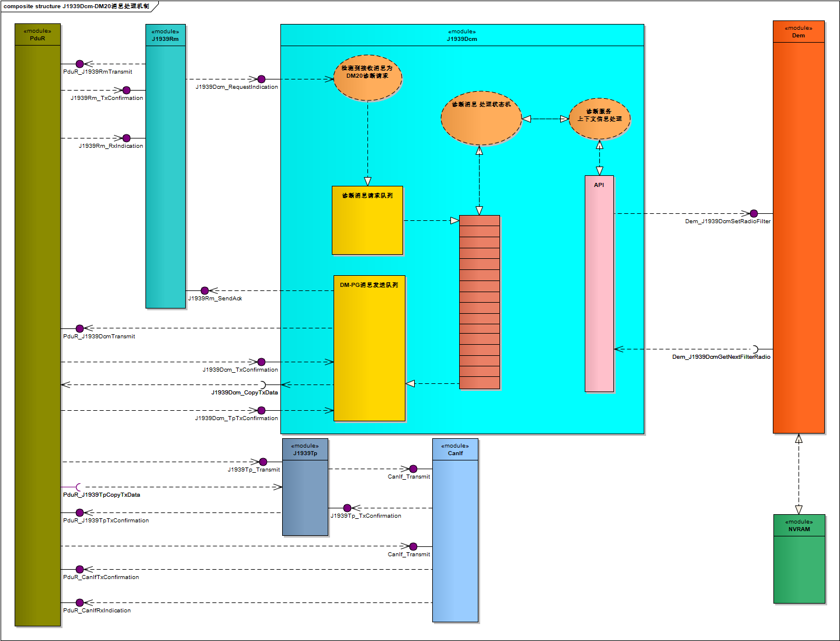Viewport: 840px width, 641px height.
Task: Select the PduR_CanIfTxConfirmation label
Action: 101,577
